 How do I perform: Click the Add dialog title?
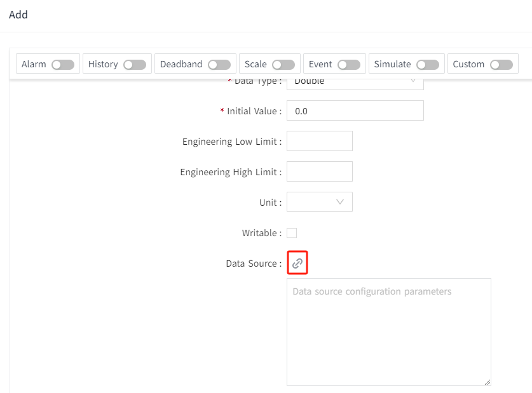18,15
